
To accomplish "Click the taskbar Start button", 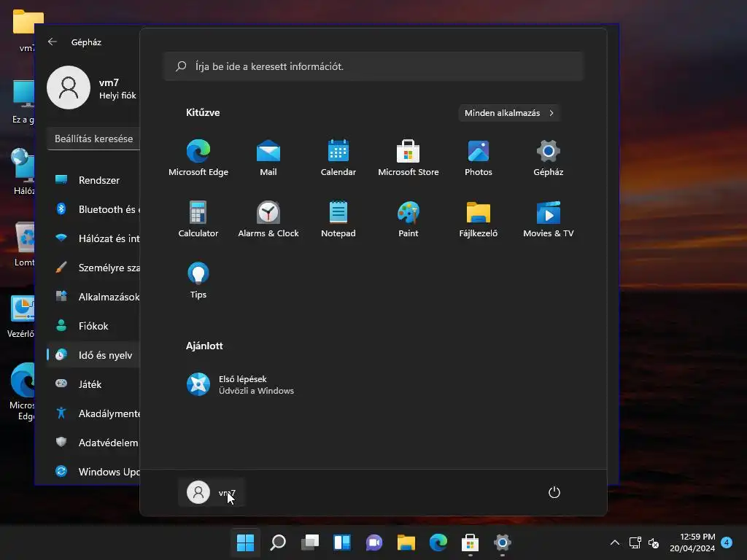I will (245, 542).
